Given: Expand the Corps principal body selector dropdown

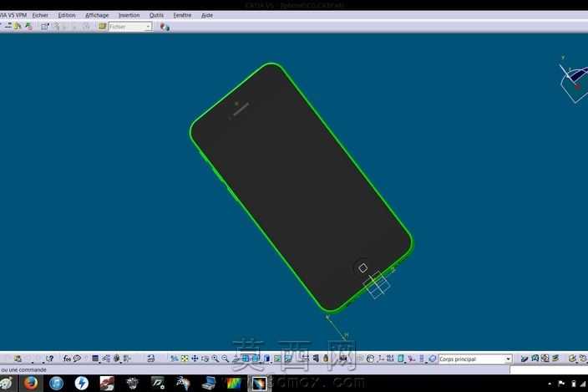Looking at the screenshot, I should [508, 359].
